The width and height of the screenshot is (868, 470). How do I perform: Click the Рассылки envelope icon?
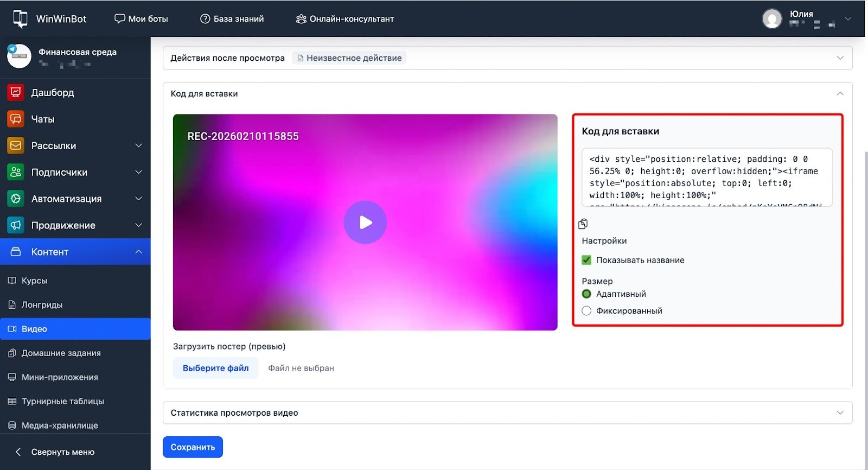pyautogui.click(x=16, y=145)
